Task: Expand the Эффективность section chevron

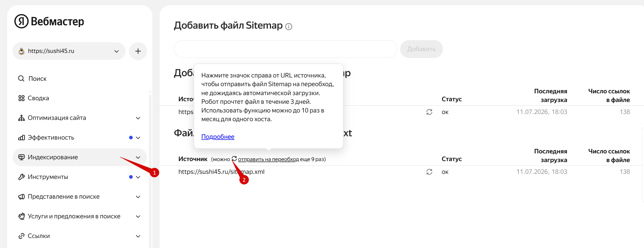Action: tap(138, 138)
